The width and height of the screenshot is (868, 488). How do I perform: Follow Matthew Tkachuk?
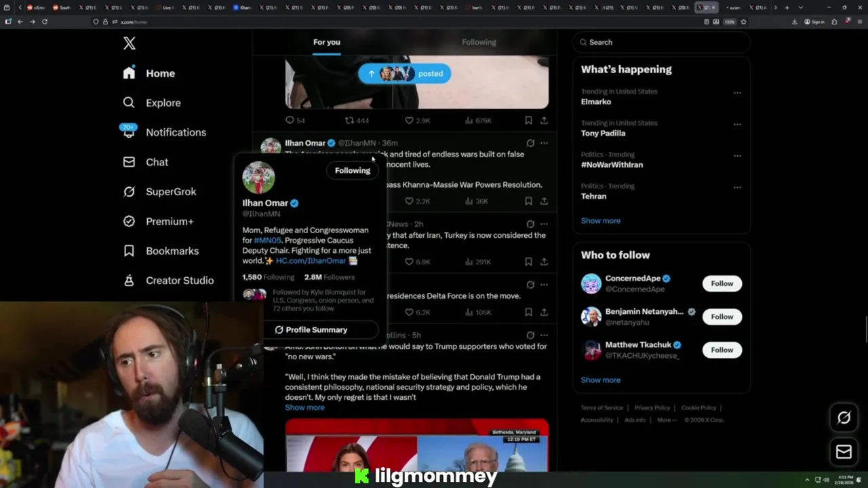[722, 350]
